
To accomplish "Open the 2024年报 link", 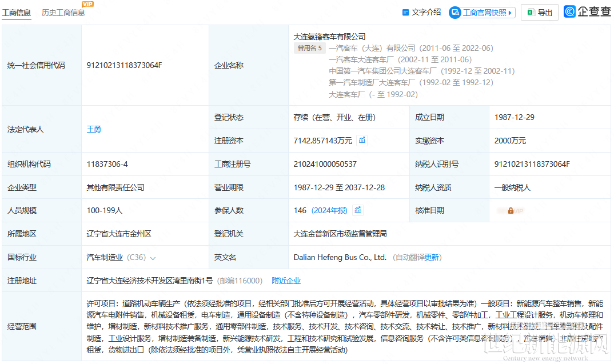I will (329, 210).
